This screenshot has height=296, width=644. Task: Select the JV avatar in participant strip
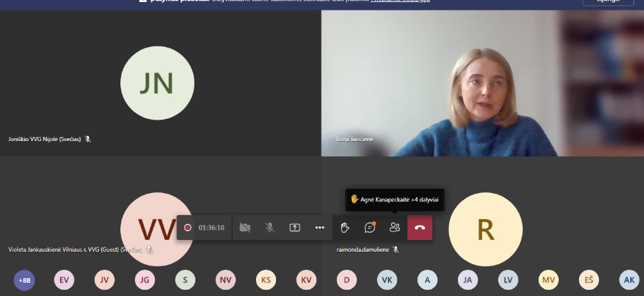click(104, 280)
